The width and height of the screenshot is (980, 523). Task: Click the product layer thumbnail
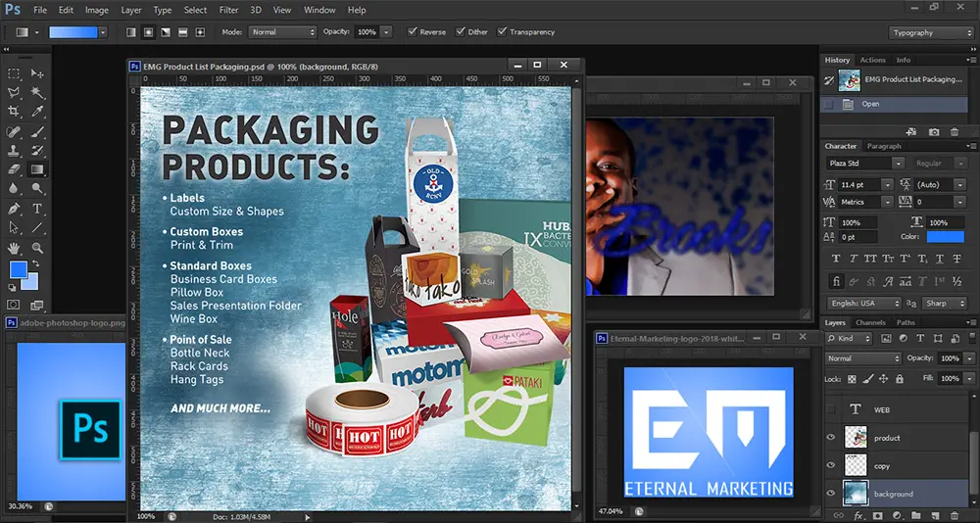tap(855, 438)
